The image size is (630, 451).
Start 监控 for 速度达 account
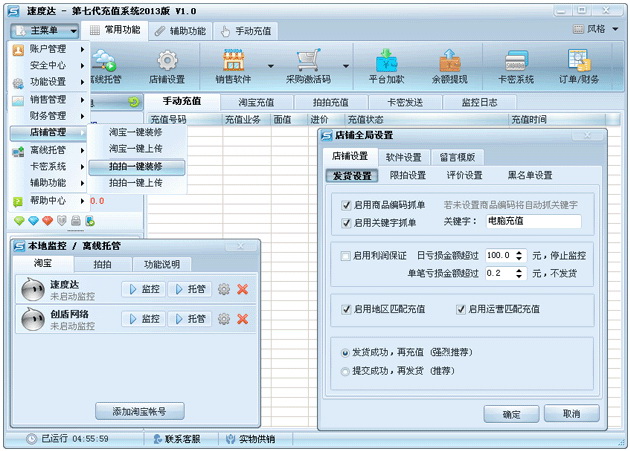click(143, 289)
